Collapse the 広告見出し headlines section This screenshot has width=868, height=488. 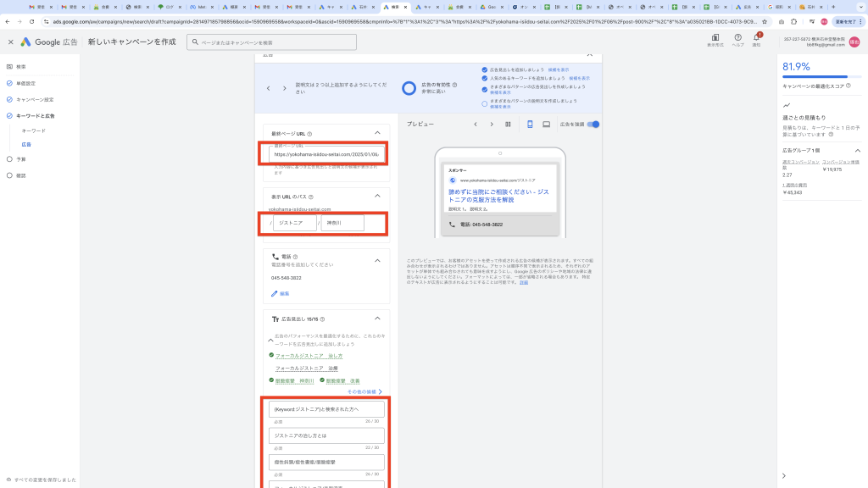[377, 319]
